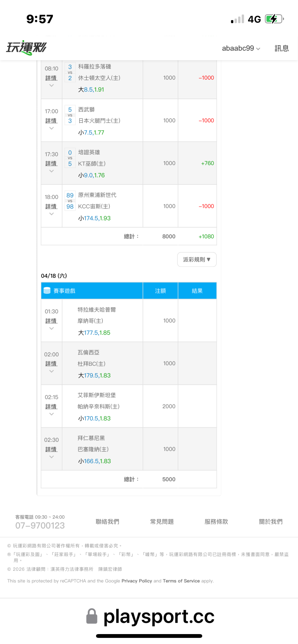The image size is (298, 644).
Task: Open the Google Privacy Policy link
Action: click(x=137, y=581)
